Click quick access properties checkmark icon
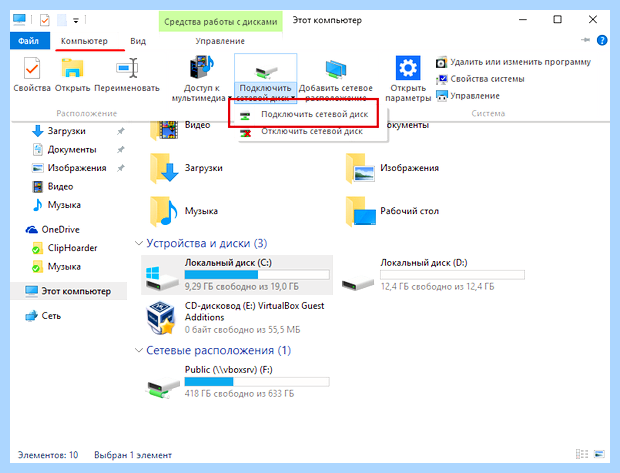Viewport: 620px width, 473px height. point(45,20)
